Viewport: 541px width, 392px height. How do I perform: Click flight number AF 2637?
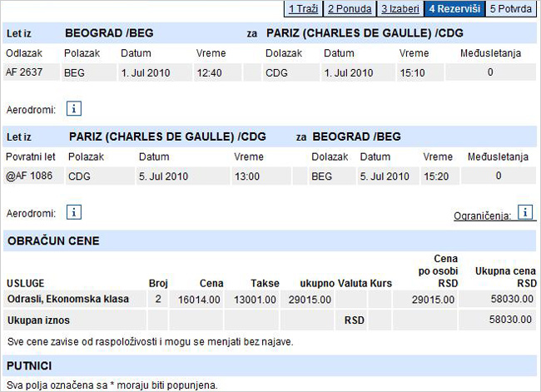(23, 72)
